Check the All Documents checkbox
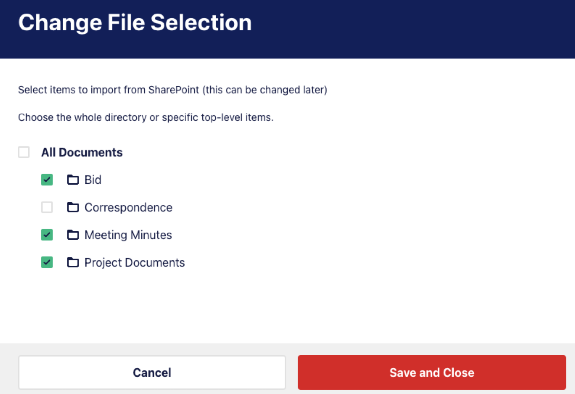The width and height of the screenshot is (575, 394). (24, 152)
